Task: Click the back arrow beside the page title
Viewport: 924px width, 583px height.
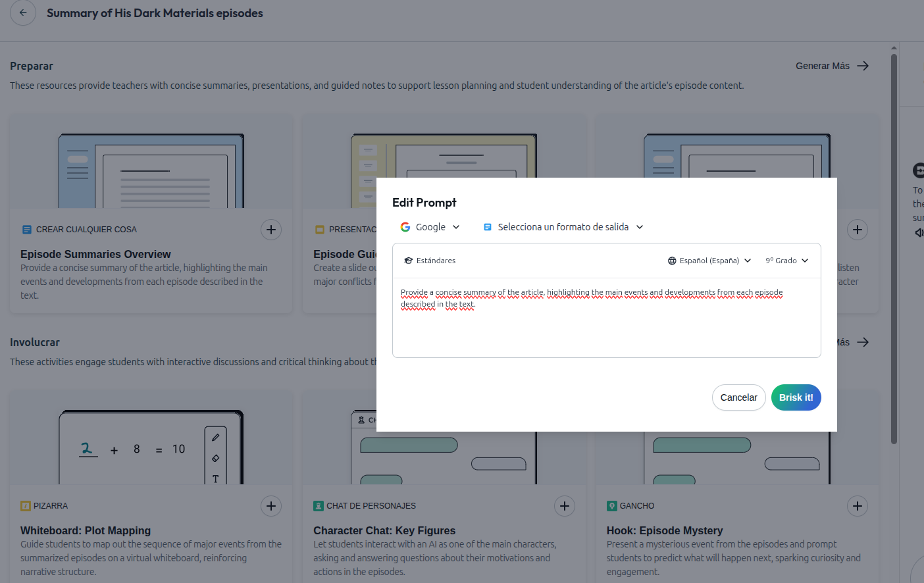Action: 23,13
